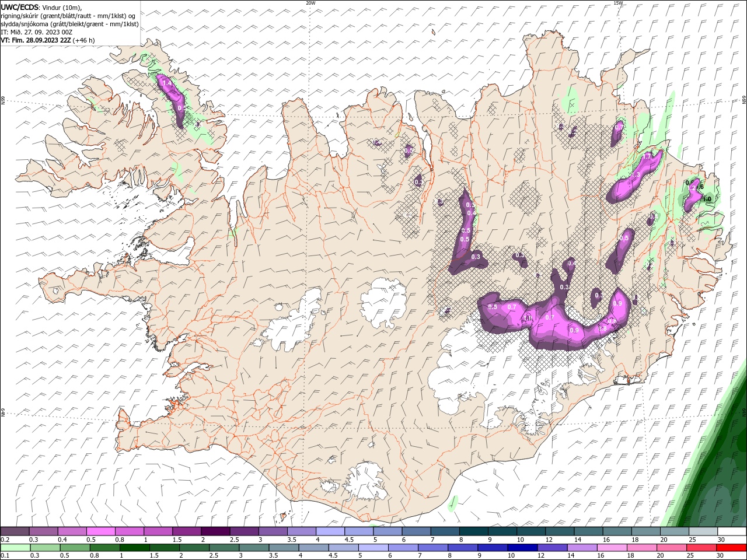Click the 1.0 value on the east coast
Screen dimensions: 747x560
click(707, 199)
